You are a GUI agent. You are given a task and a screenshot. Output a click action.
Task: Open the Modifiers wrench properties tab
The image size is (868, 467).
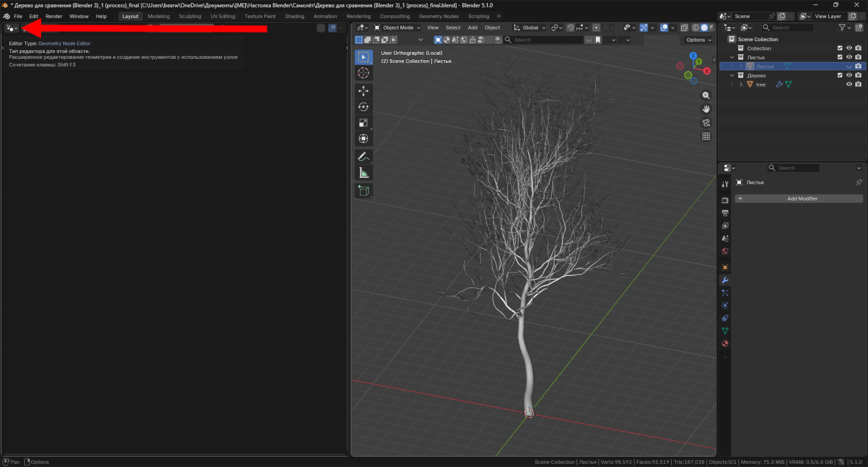725,280
